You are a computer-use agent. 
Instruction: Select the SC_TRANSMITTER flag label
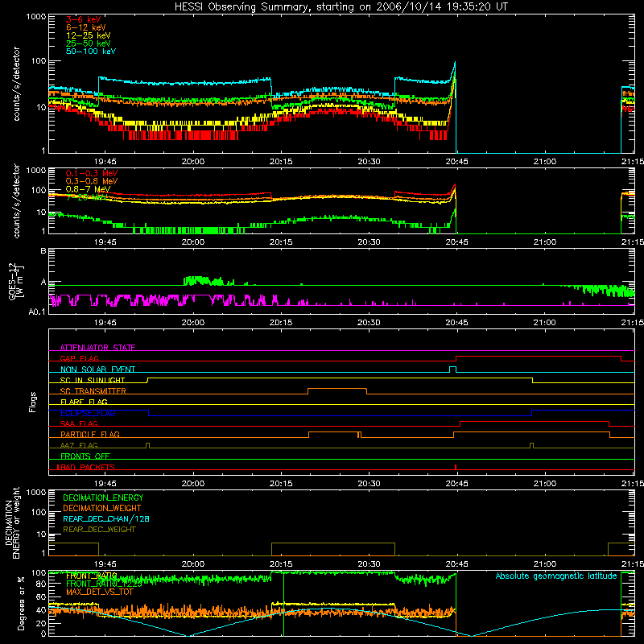tap(93, 391)
